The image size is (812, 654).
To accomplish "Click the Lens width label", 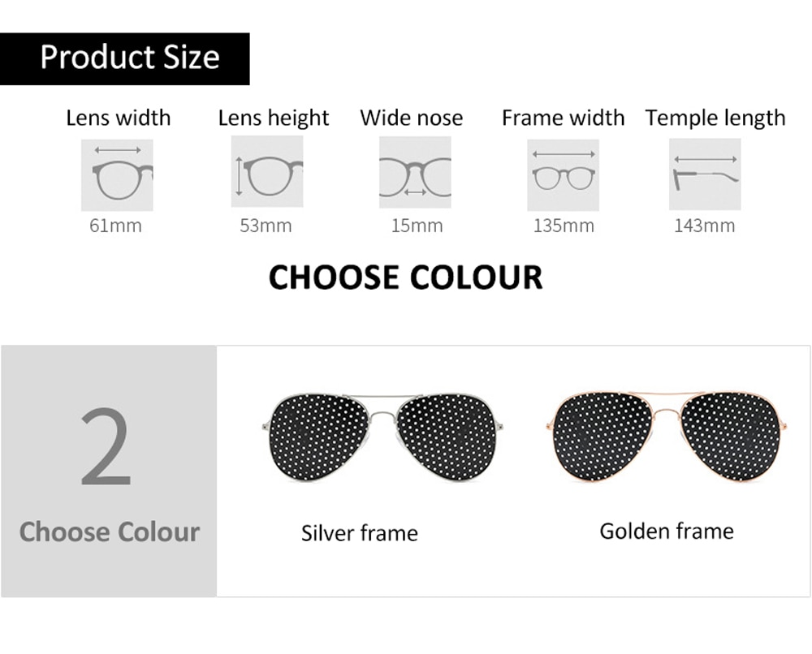I will [x=118, y=118].
